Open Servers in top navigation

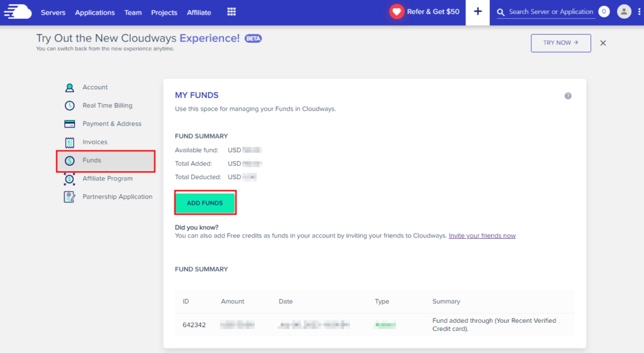[53, 13]
